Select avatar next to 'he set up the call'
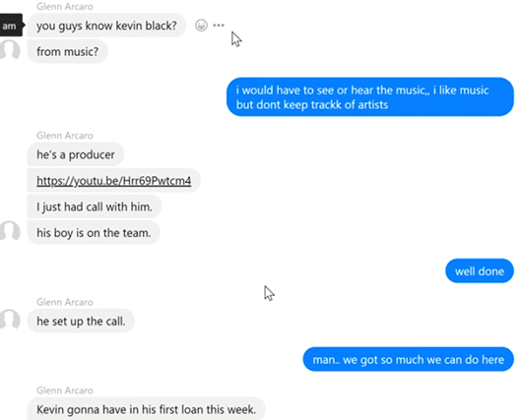 [x=10, y=320]
